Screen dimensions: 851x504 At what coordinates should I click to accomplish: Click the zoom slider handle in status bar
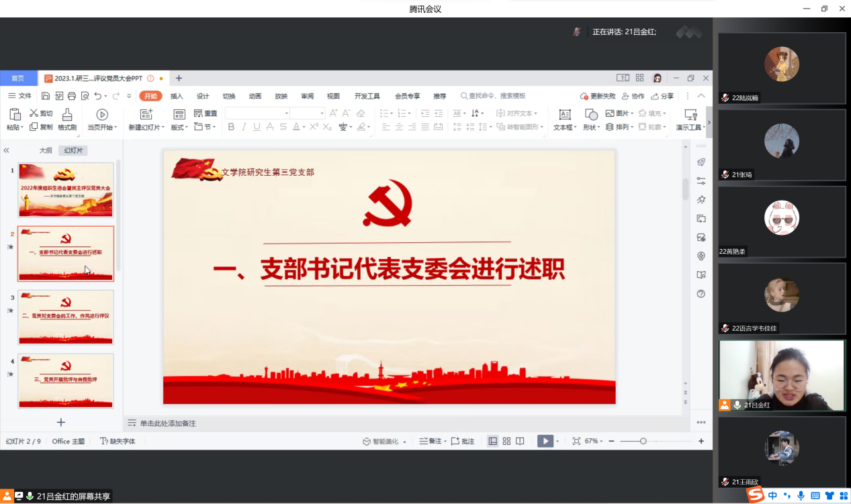[x=643, y=441]
